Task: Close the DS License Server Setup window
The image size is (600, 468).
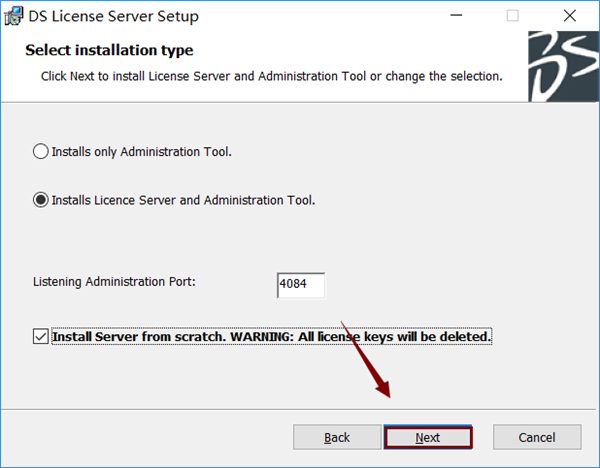Action: click(x=570, y=16)
